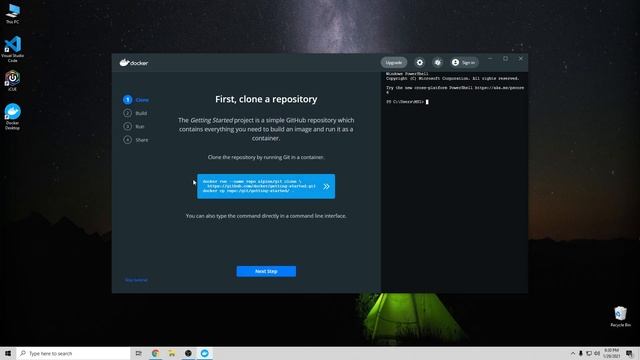Click 'You can also type the command' text
Screen dimensions: 640x360
tap(266, 216)
